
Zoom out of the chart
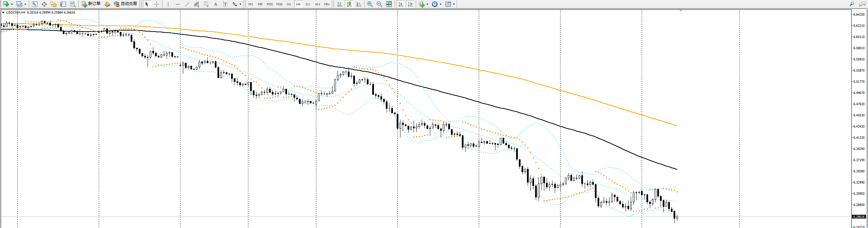[379, 4]
